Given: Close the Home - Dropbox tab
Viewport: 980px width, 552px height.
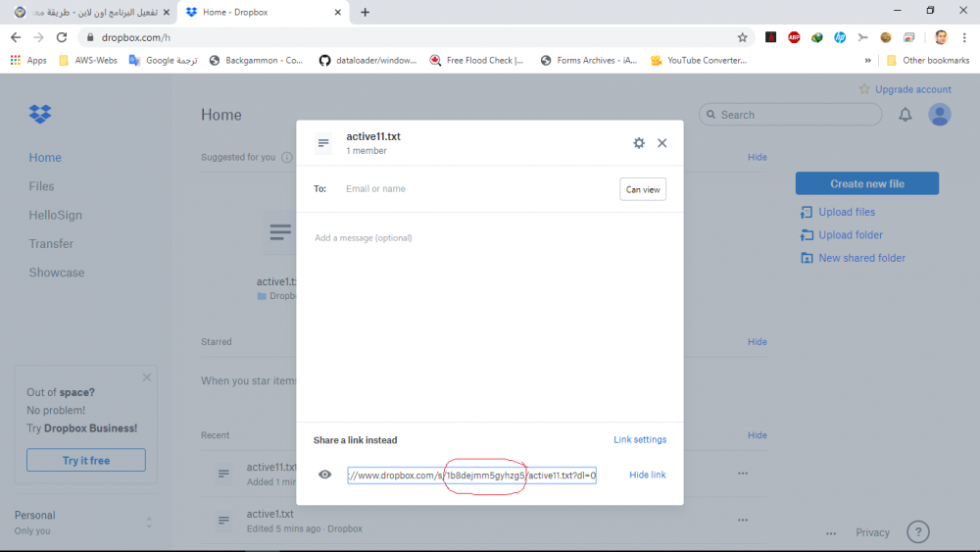Looking at the screenshot, I should click(337, 12).
